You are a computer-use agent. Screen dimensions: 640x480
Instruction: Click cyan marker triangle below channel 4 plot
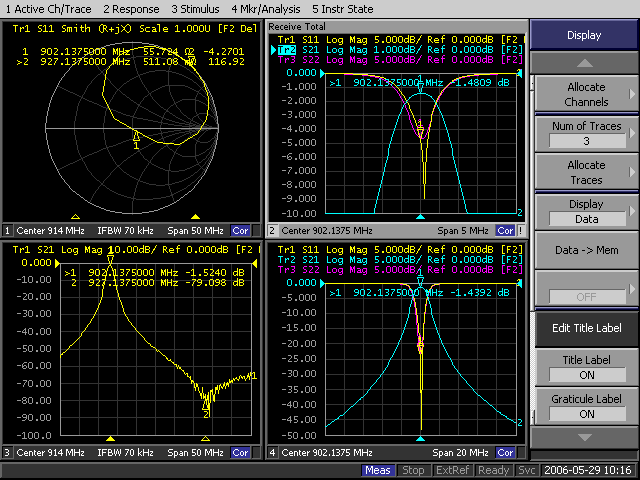click(x=420, y=439)
